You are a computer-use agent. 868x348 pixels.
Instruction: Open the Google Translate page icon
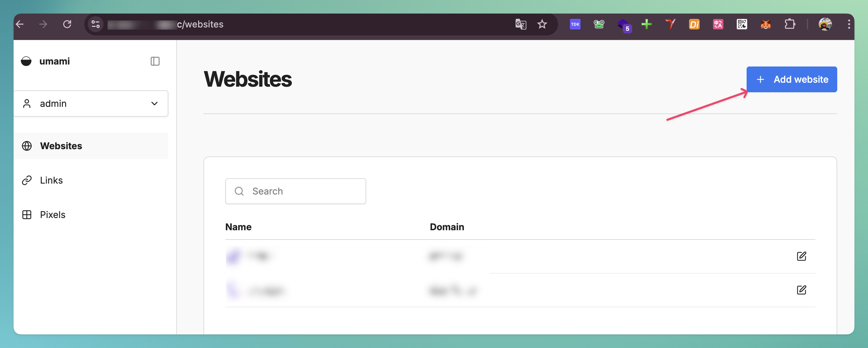tap(521, 24)
